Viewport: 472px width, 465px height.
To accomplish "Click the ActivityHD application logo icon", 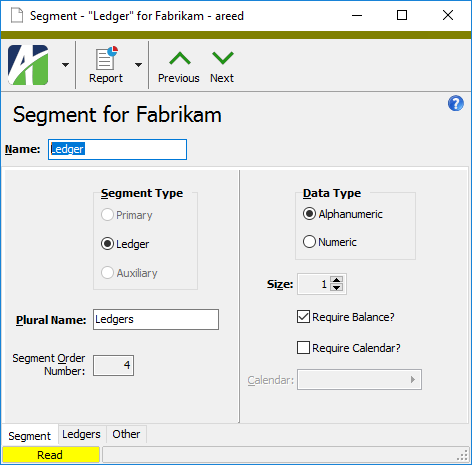I will click(x=28, y=65).
